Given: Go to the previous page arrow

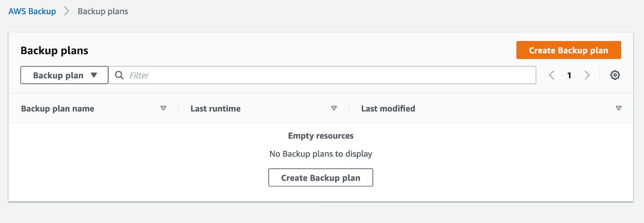Looking at the screenshot, I should pyautogui.click(x=551, y=75).
